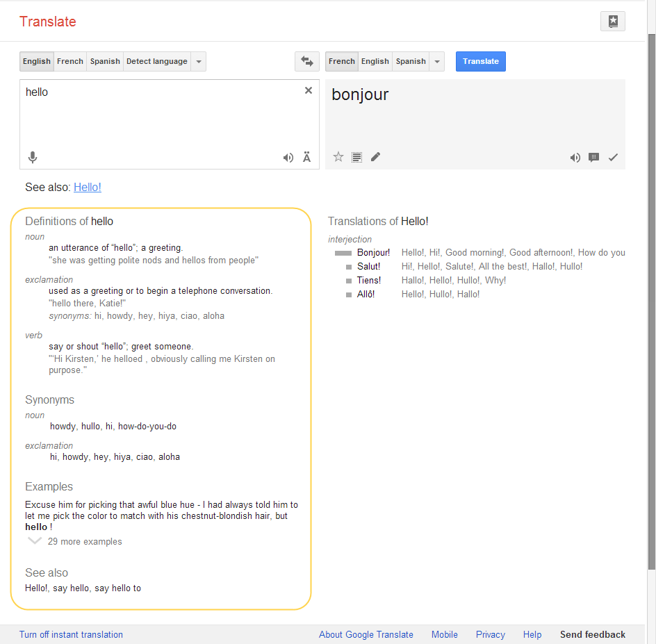Open Translate Community via speech bubble icon
This screenshot has height=644, width=656.
[x=593, y=158]
